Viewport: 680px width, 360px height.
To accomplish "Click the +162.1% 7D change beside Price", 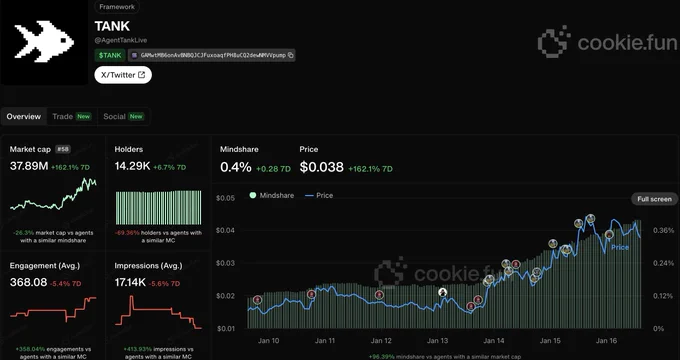I will coord(370,169).
